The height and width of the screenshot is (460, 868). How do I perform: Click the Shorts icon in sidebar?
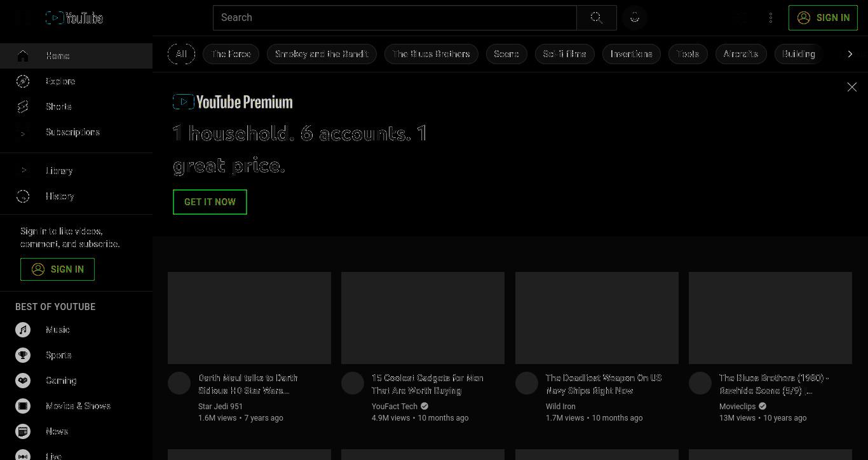click(x=23, y=107)
